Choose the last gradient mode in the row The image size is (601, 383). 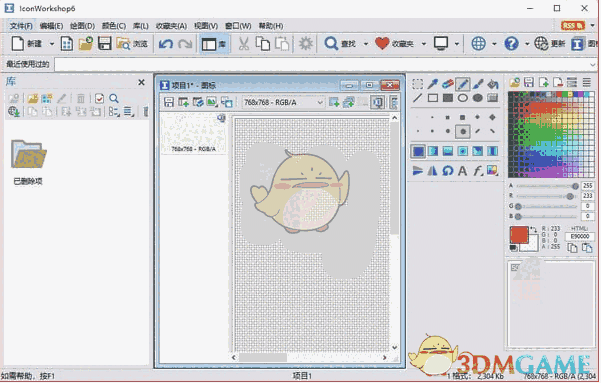click(x=493, y=151)
